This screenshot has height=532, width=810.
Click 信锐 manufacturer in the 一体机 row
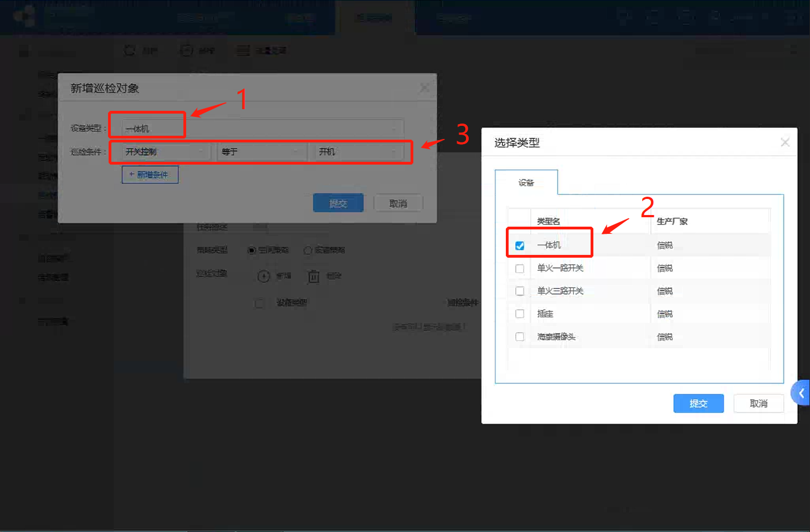tap(665, 245)
